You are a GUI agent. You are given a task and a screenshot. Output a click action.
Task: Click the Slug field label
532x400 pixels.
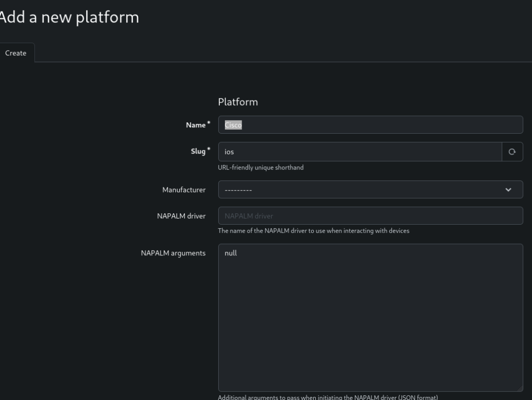click(197, 151)
